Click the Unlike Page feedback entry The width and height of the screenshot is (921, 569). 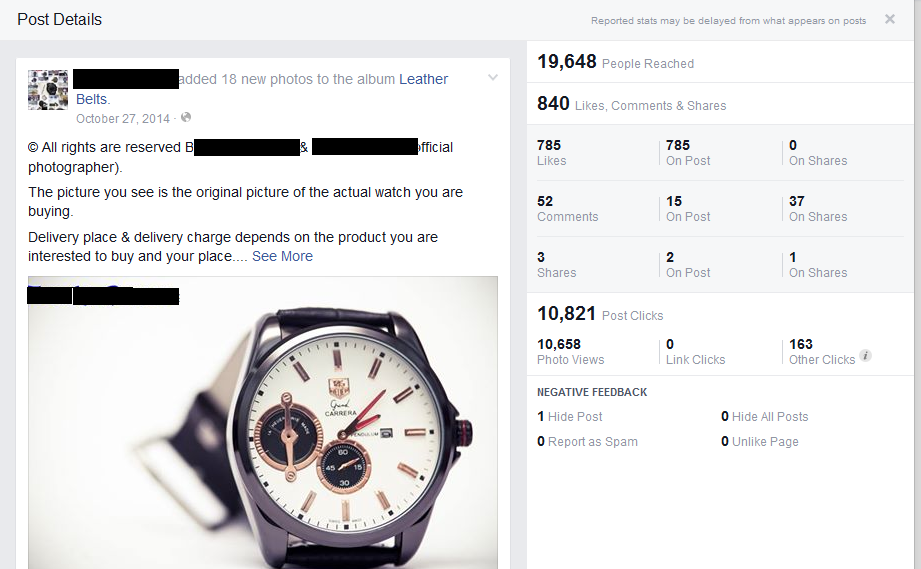click(x=760, y=441)
